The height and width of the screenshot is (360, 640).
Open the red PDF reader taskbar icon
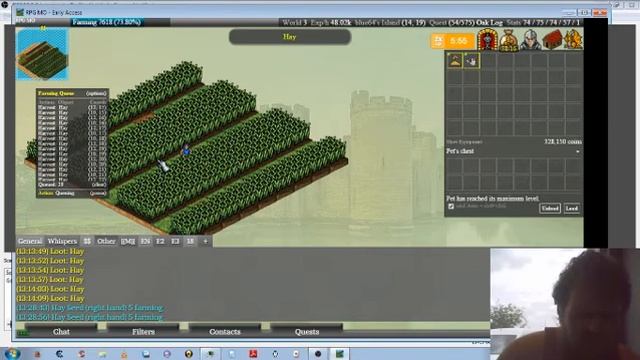click(x=253, y=353)
